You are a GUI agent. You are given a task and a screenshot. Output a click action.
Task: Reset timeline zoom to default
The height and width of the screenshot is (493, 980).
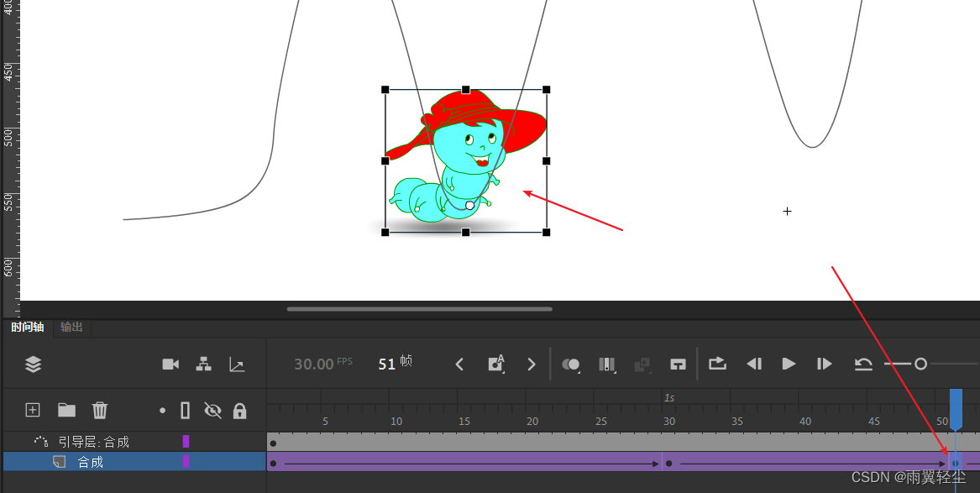(x=864, y=364)
